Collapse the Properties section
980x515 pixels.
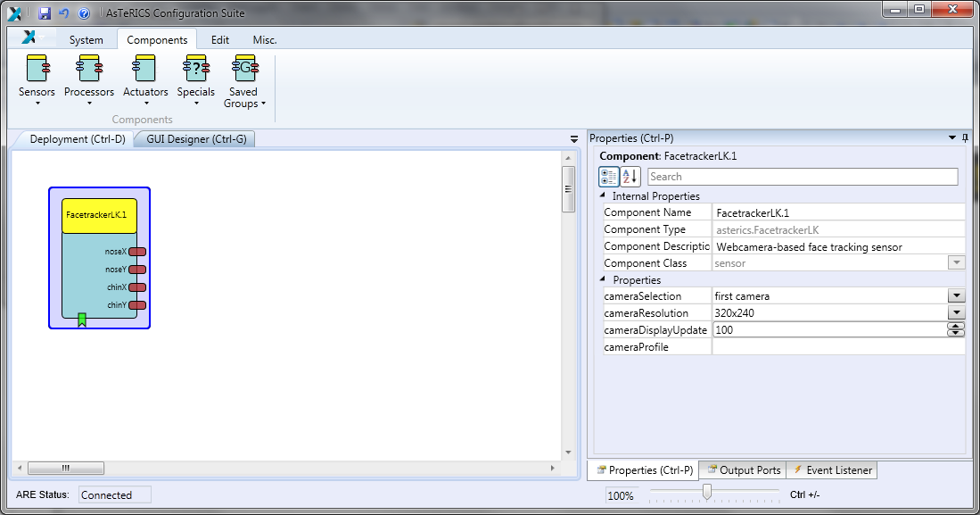(603, 279)
